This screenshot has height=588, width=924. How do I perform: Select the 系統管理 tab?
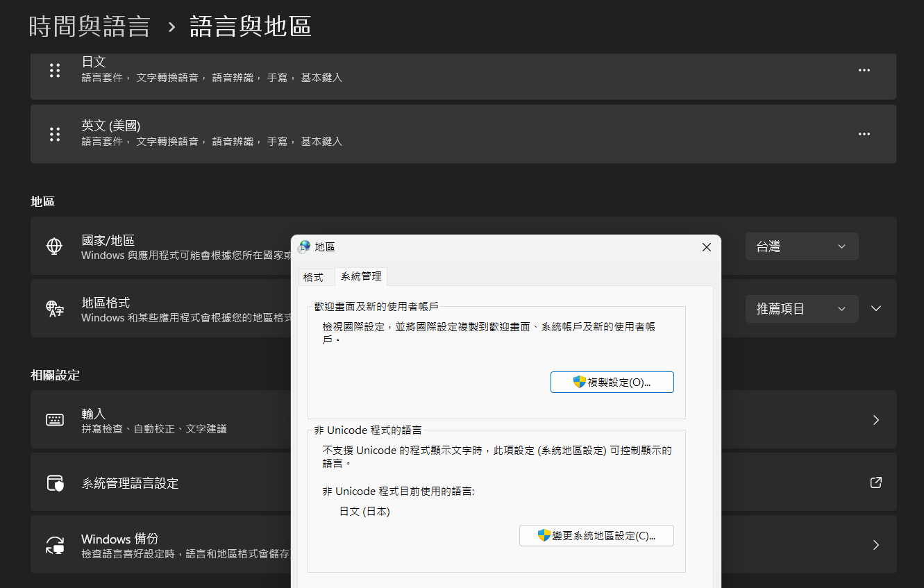tap(361, 276)
